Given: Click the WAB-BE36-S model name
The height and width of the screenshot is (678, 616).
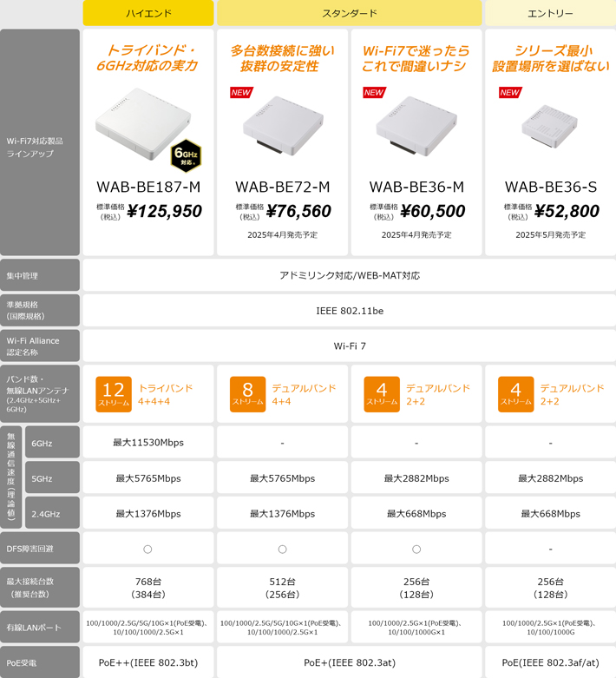Looking at the screenshot, I should coord(551,187).
